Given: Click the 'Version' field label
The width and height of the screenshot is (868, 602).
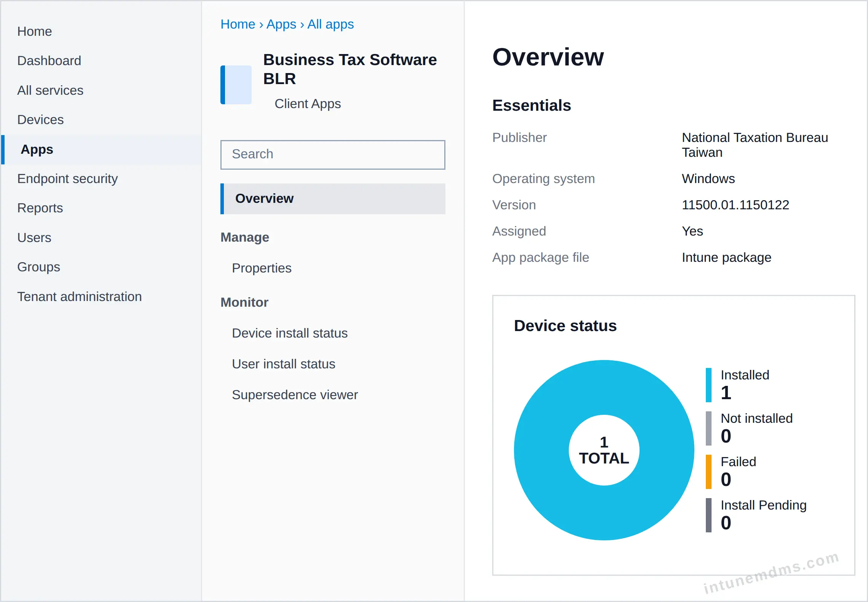Looking at the screenshot, I should pos(514,205).
